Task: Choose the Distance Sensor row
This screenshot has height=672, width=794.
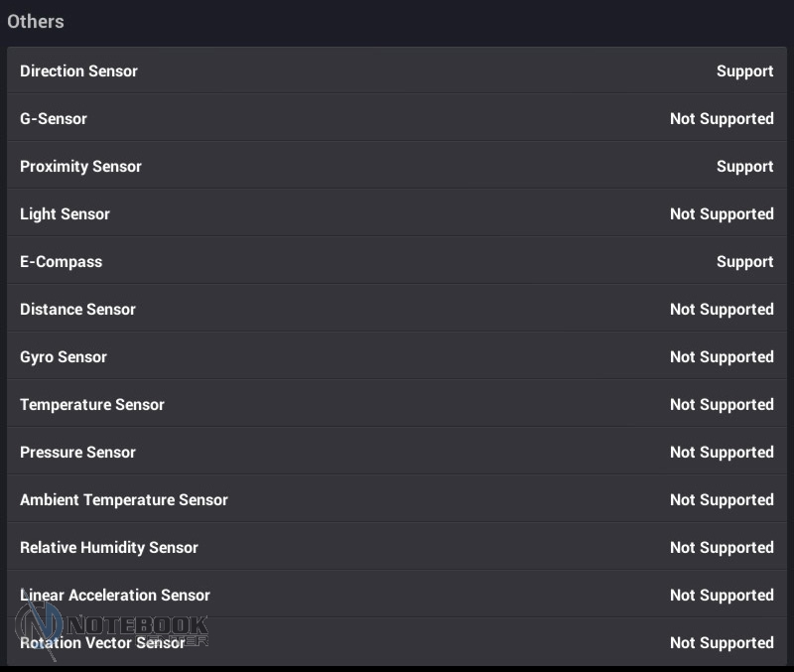Action: point(397,308)
